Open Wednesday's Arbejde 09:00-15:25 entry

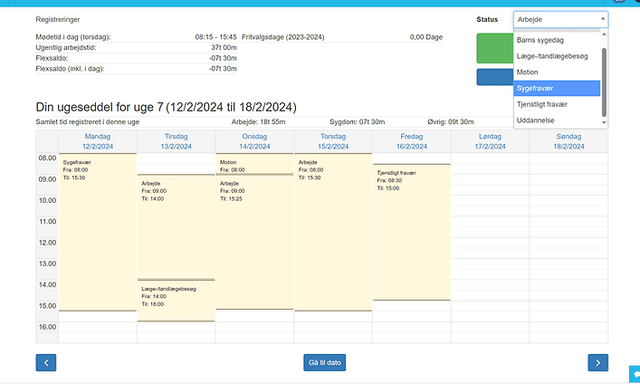click(x=255, y=242)
